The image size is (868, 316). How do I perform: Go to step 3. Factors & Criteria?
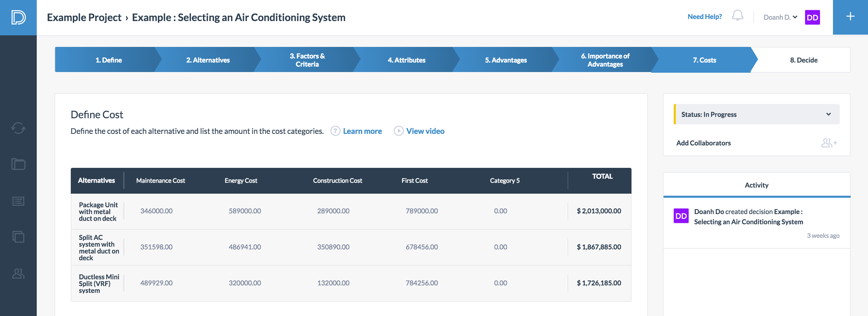(x=307, y=60)
